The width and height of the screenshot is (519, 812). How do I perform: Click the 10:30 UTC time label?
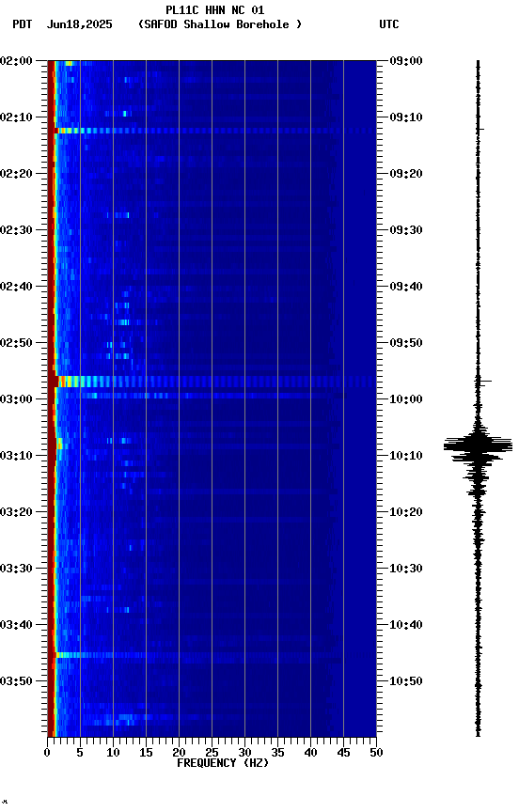click(x=406, y=569)
